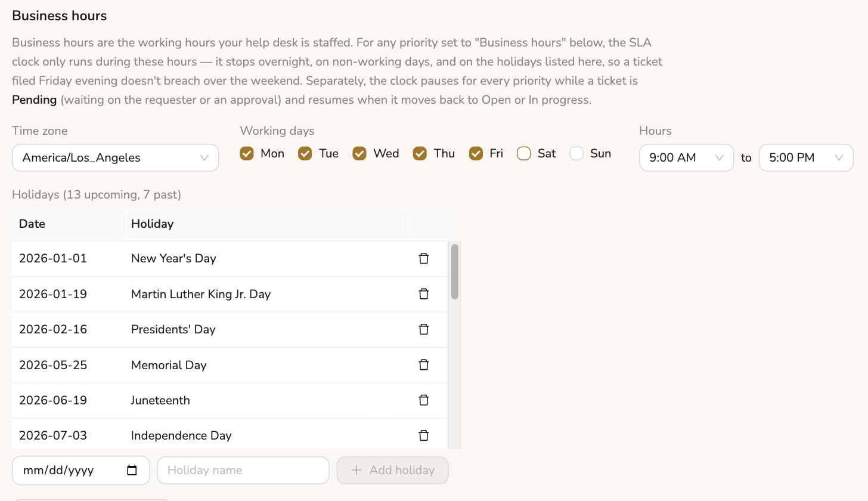Screen dimensions: 868x501
Task: Uncheck Tue working day
Action: coord(305,153)
